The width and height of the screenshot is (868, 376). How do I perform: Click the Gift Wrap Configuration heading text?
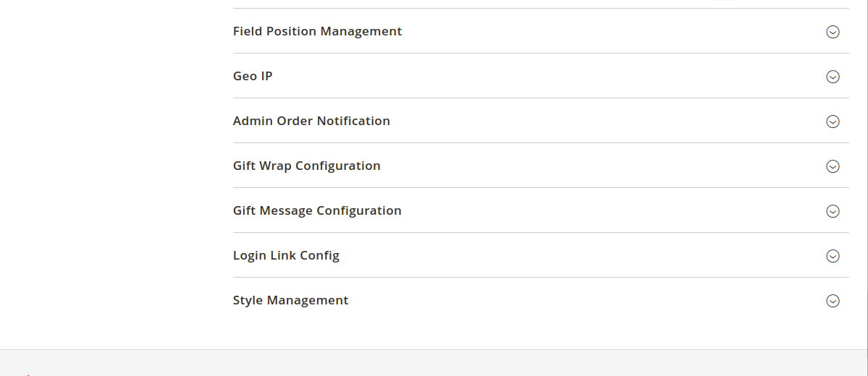click(x=306, y=166)
